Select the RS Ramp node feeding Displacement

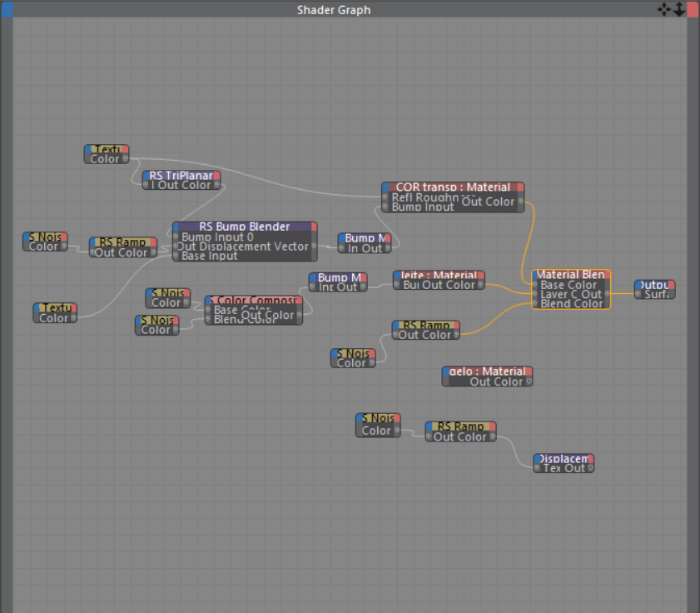[460, 431]
